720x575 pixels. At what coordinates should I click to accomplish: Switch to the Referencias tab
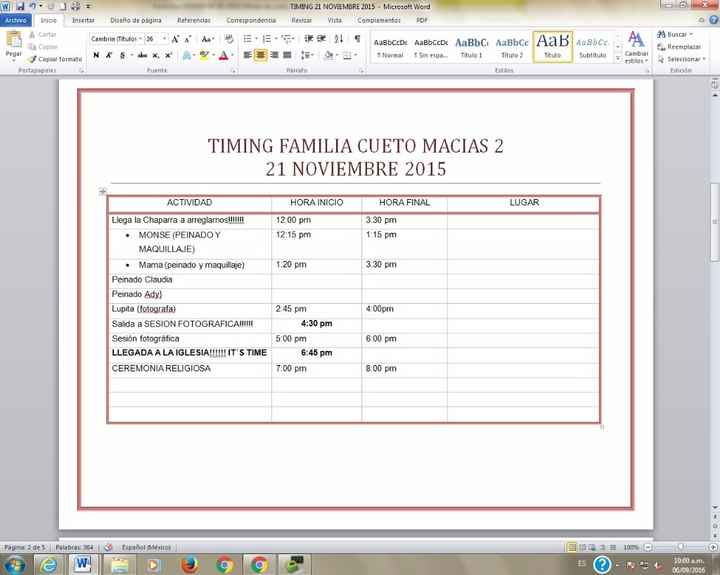tap(194, 20)
